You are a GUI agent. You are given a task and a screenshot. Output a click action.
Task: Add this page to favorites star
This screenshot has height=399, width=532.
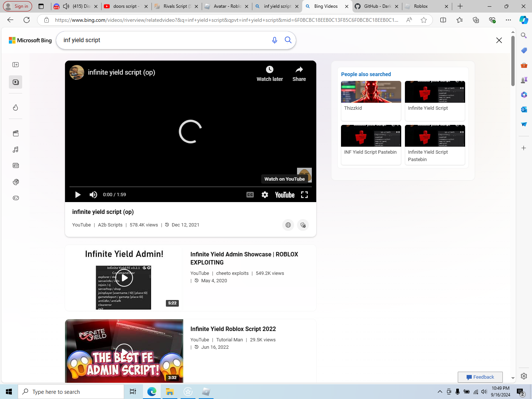424,20
